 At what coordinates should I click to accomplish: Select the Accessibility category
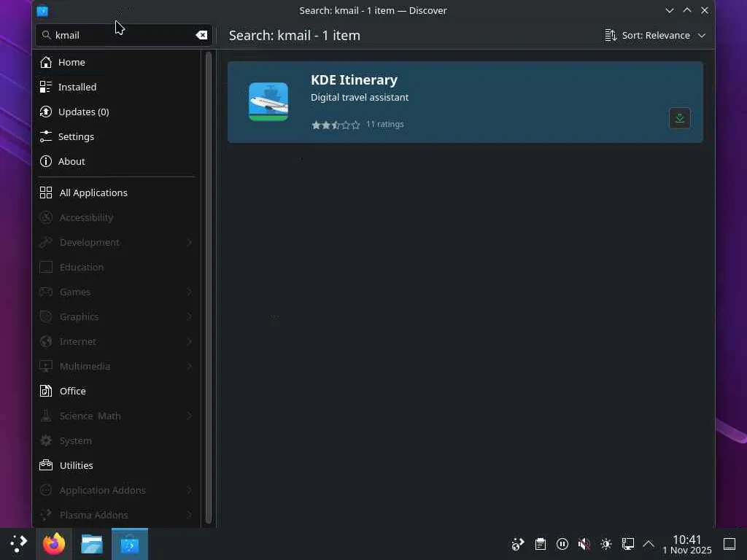[116, 217]
